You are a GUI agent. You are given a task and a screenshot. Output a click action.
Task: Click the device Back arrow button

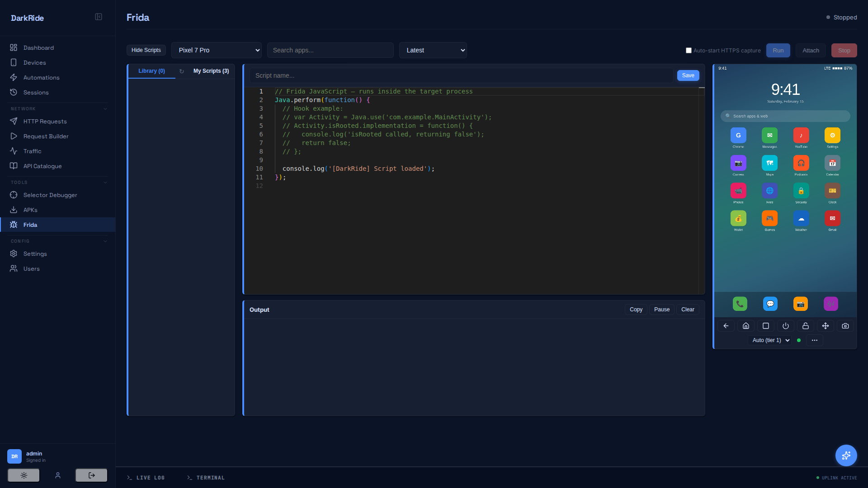pos(726,326)
